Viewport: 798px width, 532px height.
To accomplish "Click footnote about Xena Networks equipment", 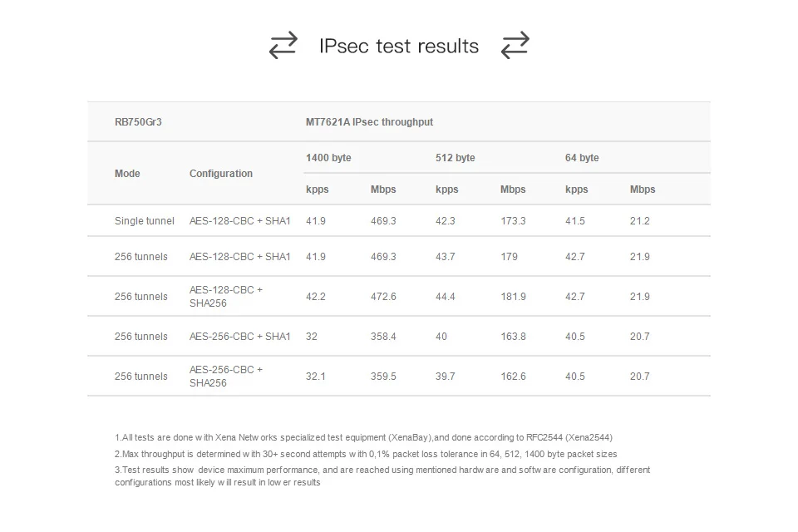I will click(363, 437).
